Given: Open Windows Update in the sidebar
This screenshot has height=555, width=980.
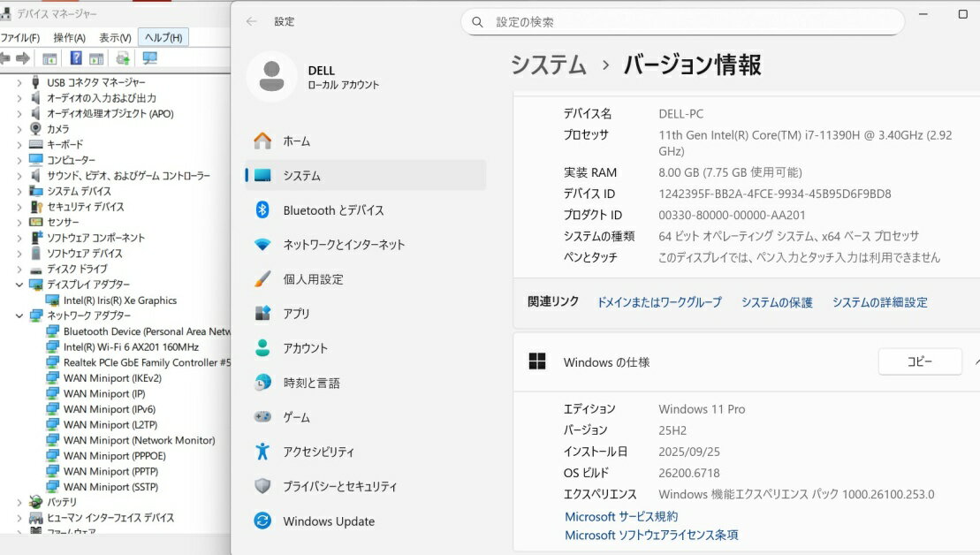Looking at the screenshot, I should [329, 521].
